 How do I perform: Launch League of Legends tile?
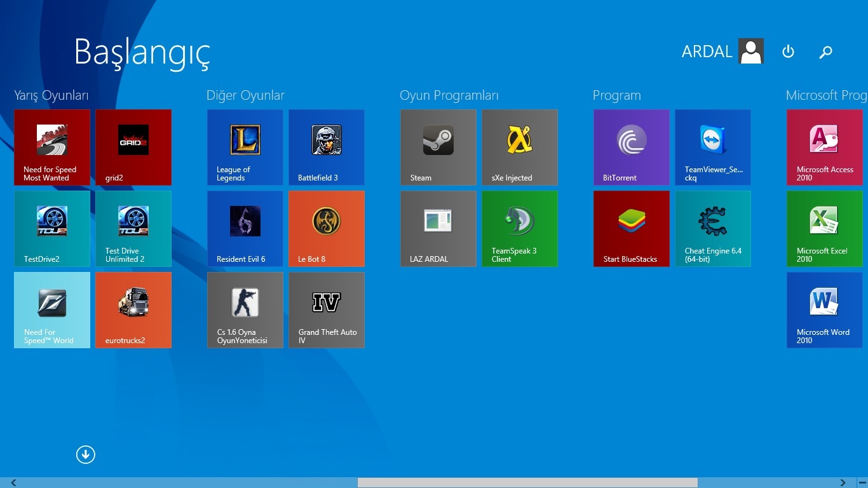point(245,147)
